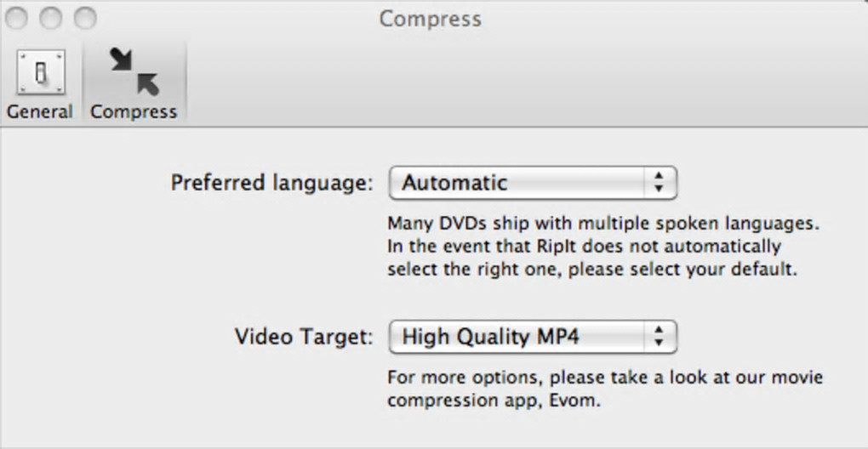Screen dimensions: 868x449
Task: Click the "High Quality MP4" value text
Action: point(490,337)
